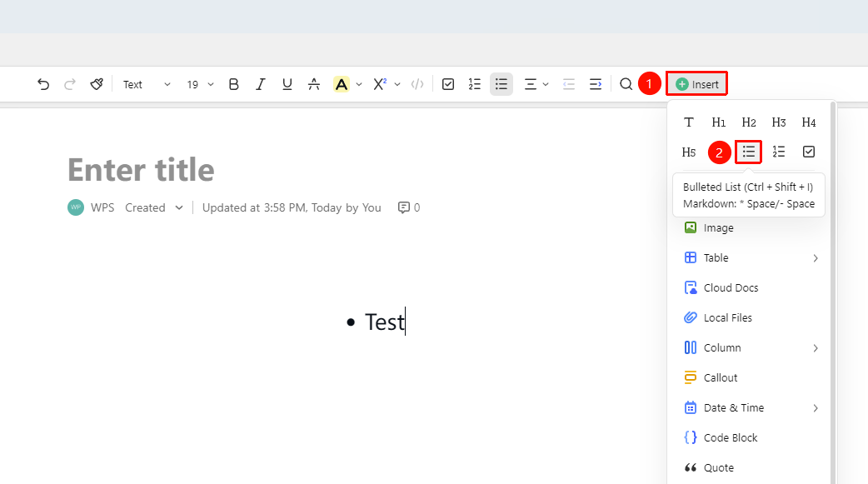
Task: Insert plain text block (T) from panel
Action: click(689, 122)
